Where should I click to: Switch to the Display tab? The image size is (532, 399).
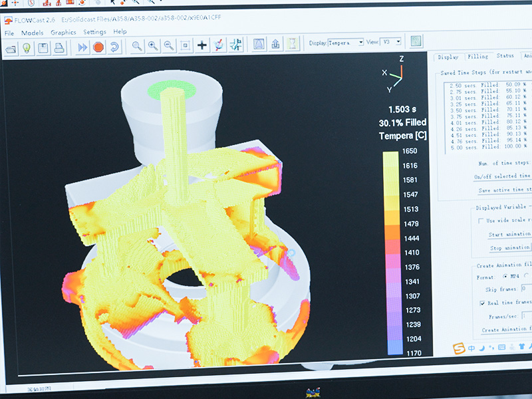pos(448,57)
